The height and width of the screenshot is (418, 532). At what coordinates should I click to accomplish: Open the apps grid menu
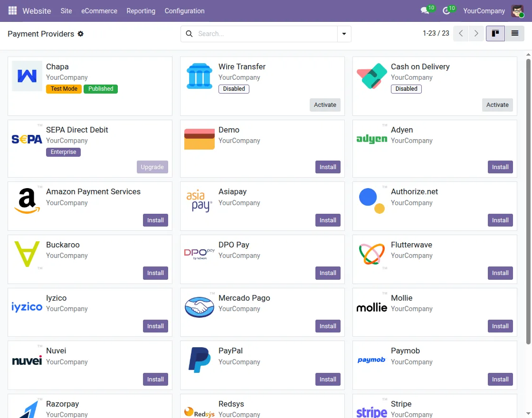click(12, 10)
